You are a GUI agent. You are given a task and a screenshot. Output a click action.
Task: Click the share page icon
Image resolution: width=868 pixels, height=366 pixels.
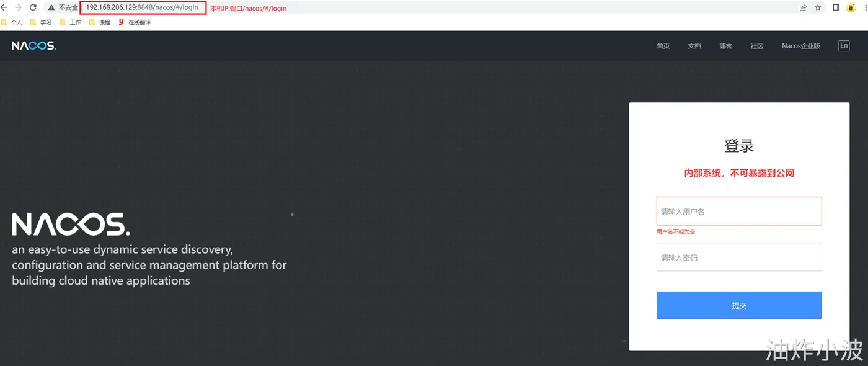[803, 7]
